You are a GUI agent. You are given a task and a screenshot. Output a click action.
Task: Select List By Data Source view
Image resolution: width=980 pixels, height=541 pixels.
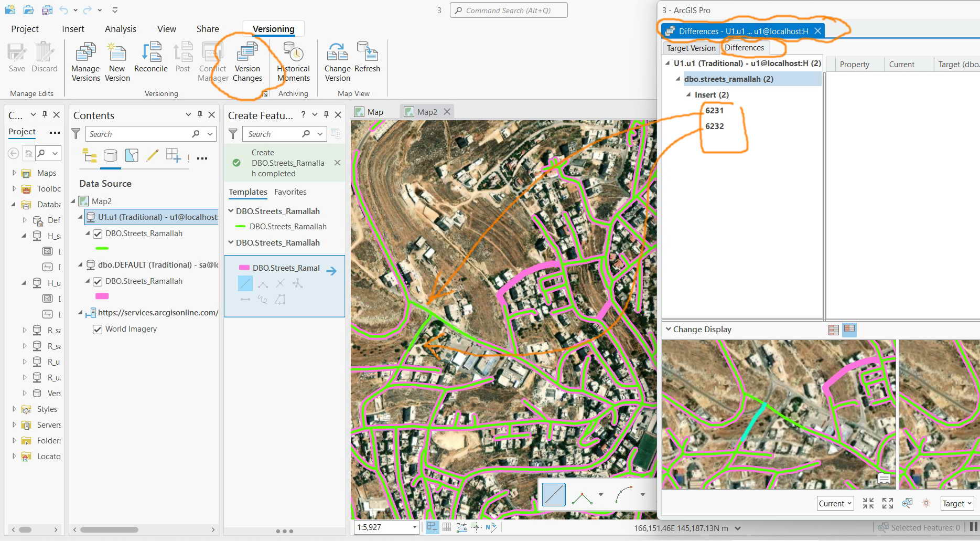click(110, 155)
